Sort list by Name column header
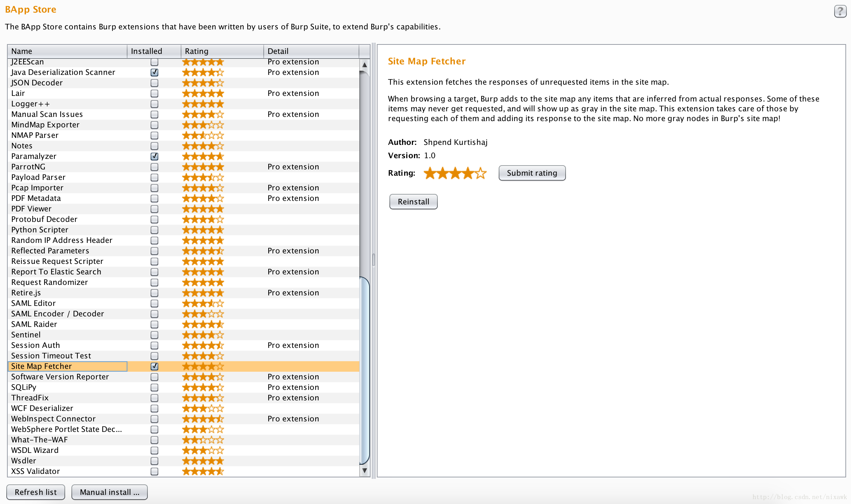The image size is (851, 504). click(x=67, y=51)
